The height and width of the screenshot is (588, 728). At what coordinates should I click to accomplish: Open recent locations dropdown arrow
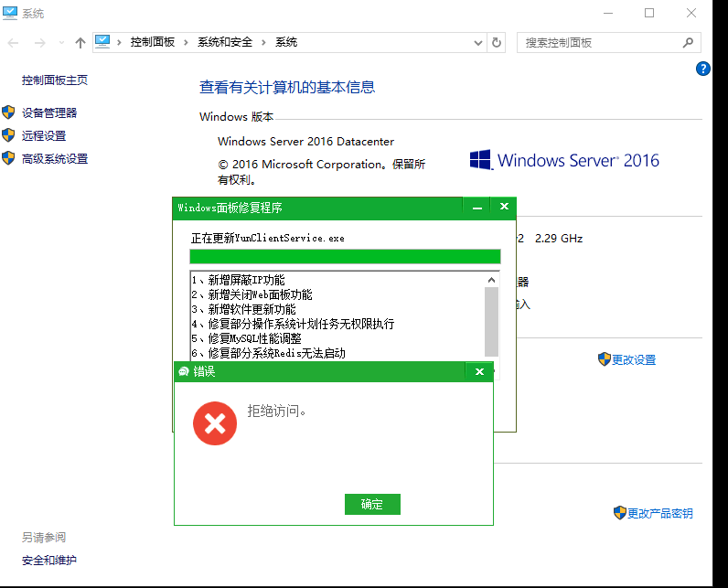[61, 43]
